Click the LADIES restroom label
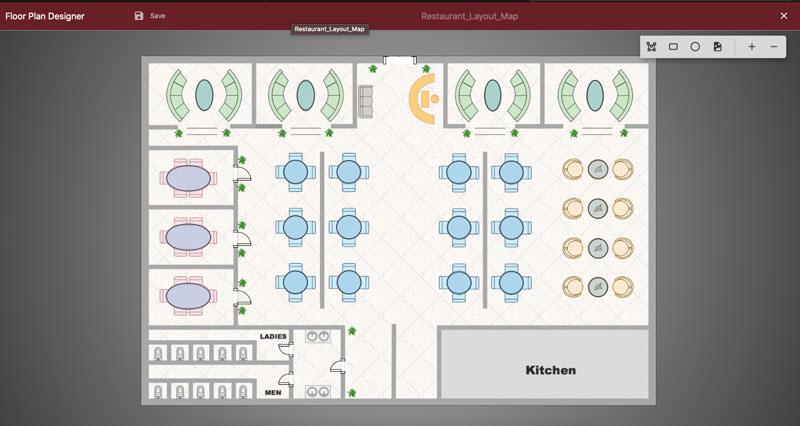 273,336
